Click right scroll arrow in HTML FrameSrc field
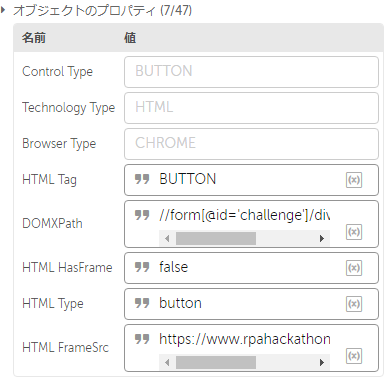Image resolution: width=389 pixels, height=382 pixels. tap(322, 362)
